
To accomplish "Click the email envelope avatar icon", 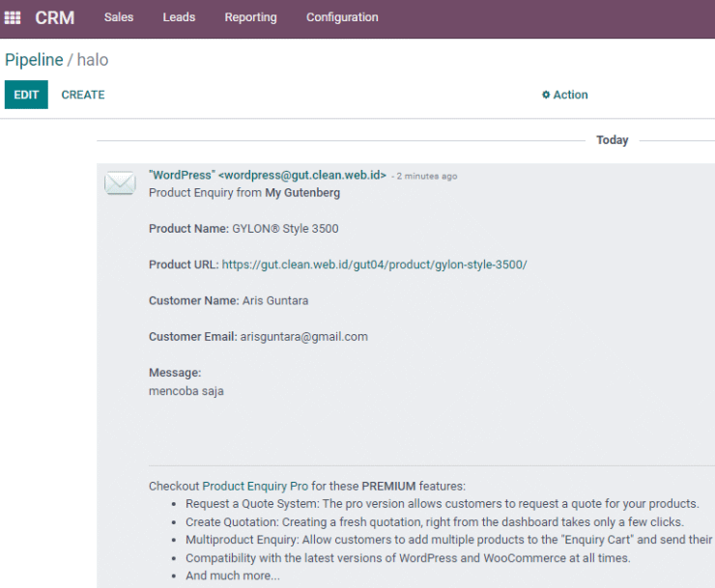I will (120, 183).
